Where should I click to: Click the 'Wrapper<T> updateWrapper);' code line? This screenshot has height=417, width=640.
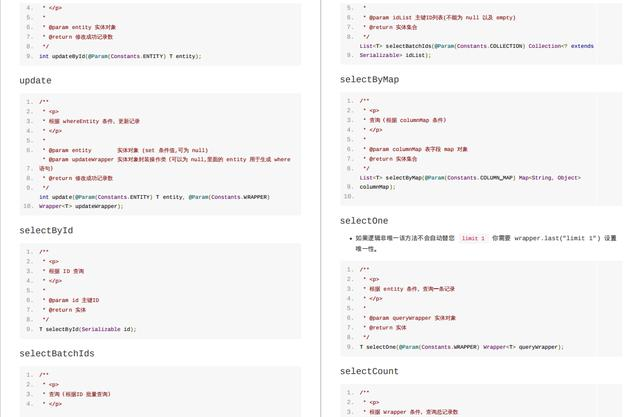tap(81, 206)
